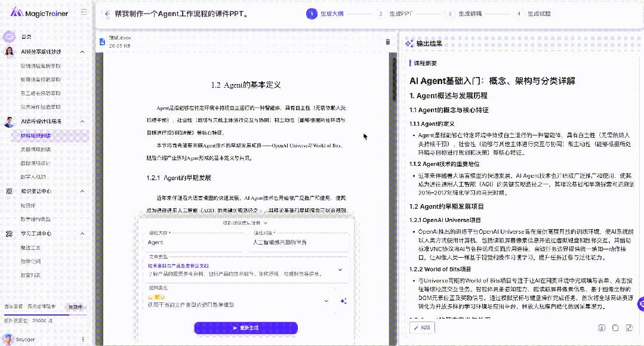This screenshot has width=644, height=346.
Task: Click step 2 circle for 生成PPT
Action: pos(381,14)
